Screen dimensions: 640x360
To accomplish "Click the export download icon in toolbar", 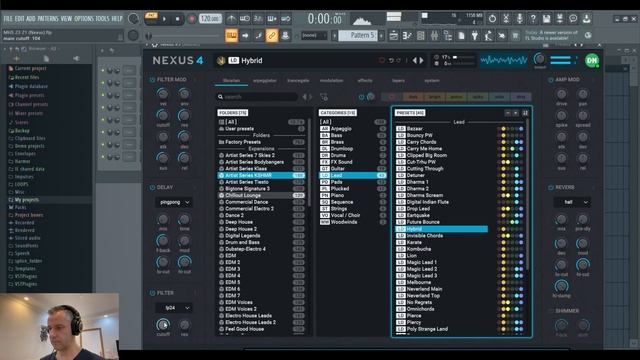I will click(x=587, y=18).
